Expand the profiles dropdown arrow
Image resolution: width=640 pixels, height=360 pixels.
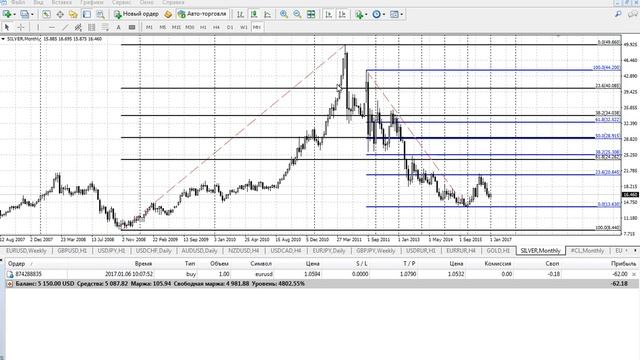coord(32,14)
